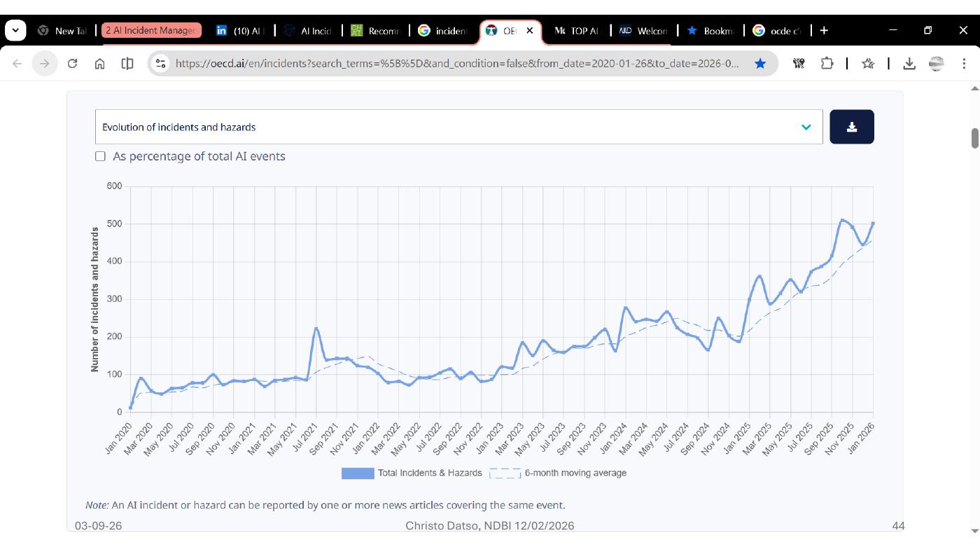Toggle the browser side panel
980x552 pixels.
[127, 64]
